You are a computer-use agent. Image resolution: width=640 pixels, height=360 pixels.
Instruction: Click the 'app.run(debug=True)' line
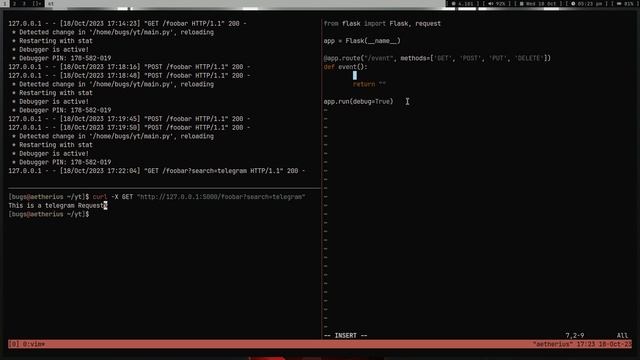(358, 101)
